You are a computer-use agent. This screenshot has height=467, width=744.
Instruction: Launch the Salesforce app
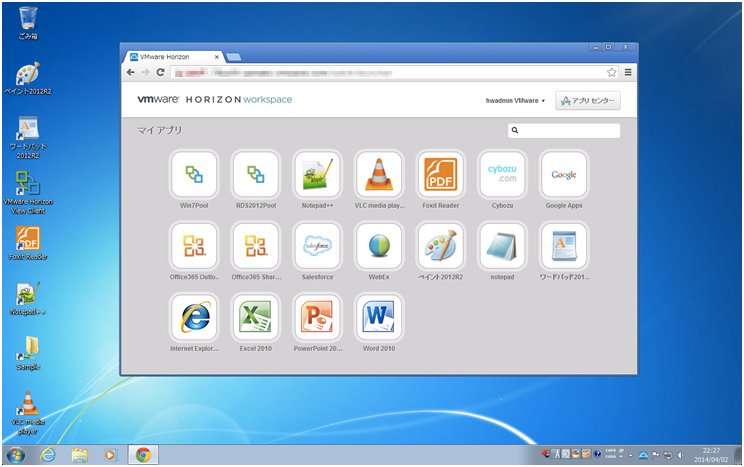[317, 246]
